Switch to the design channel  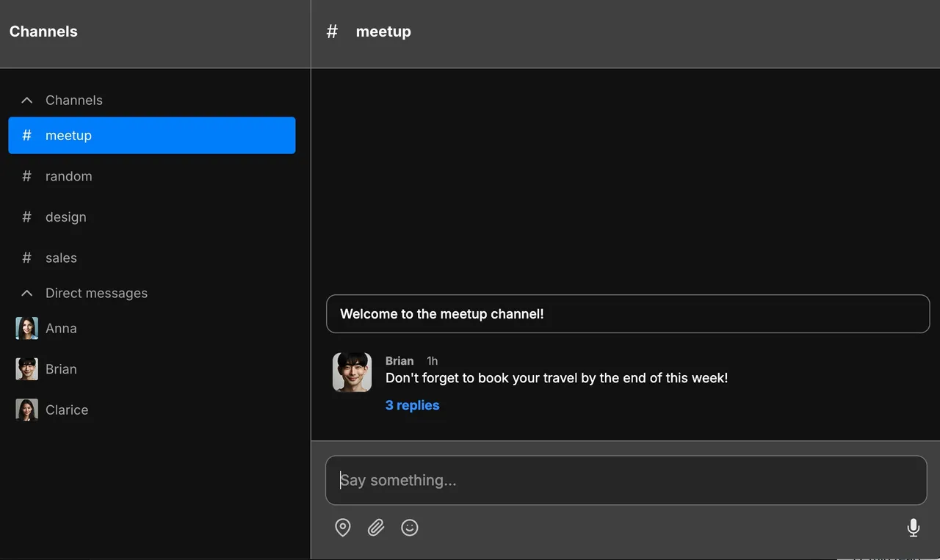click(65, 217)
